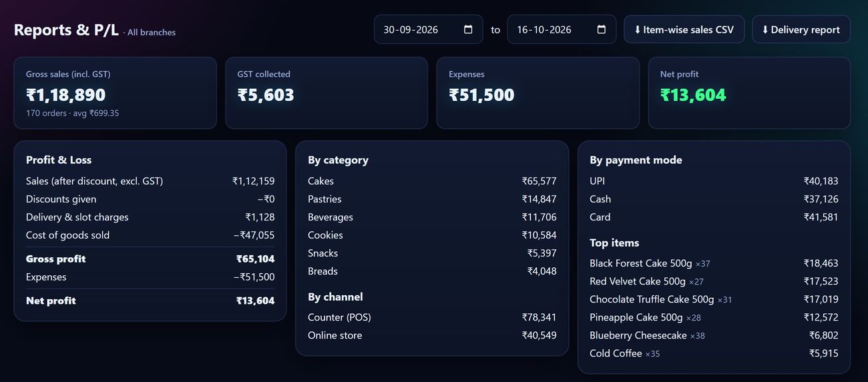The width and height of the screenshot is (868, 382).
Task: Click the By category heading
Action: coord(338,160)
